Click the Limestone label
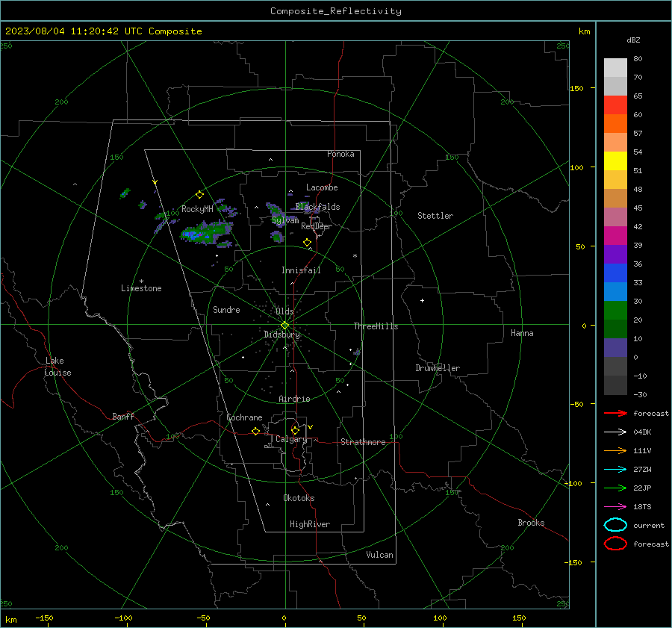Viewport: 672px width, 628px height. pyautogui.click(x=141, y=288)
